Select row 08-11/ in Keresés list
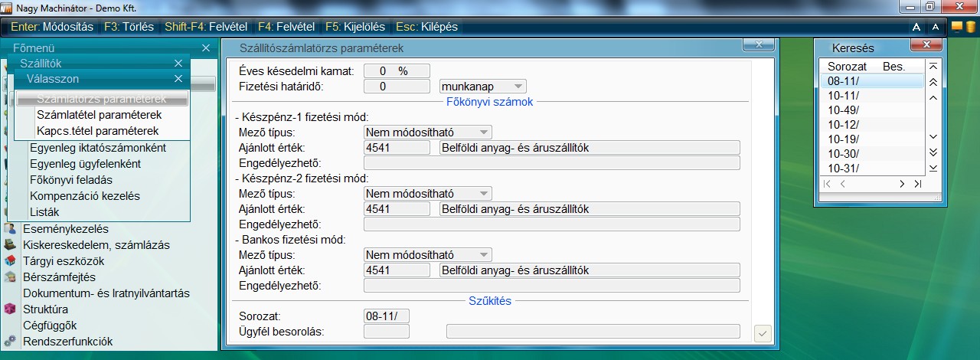Image resolution: width=980 pixels, height=360 pixels. pos(872,81)
